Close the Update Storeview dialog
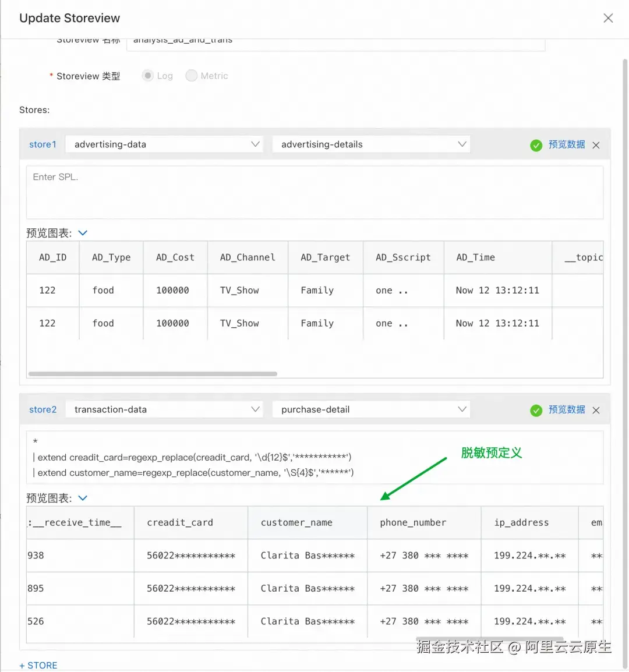629x672 pixels. click(x=607, y=18)
